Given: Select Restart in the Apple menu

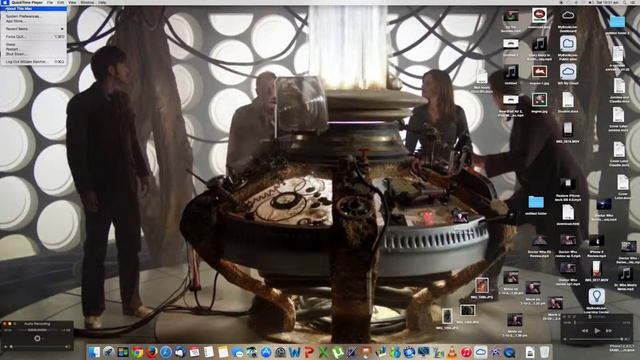Looking at the screenshot, I should [33, 49].
